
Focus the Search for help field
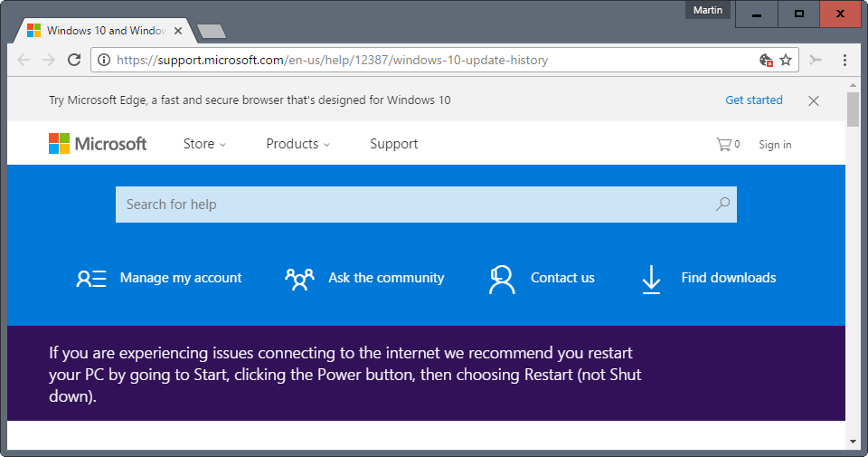(x=426, y=205)
